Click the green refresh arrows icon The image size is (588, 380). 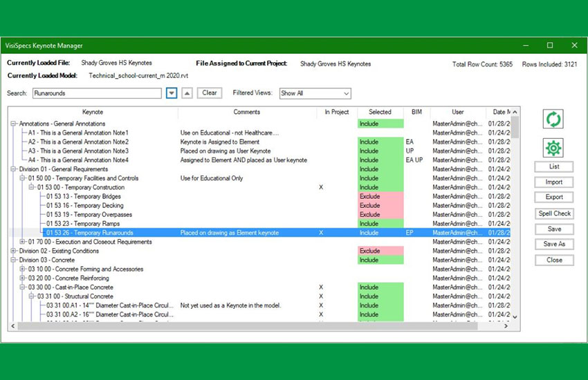click(x=553, y=119)
